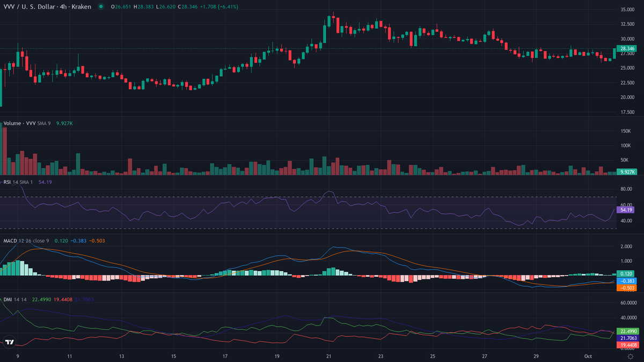Click date axis label 27
The image size is (644, 362).
[x=484, y=356]
